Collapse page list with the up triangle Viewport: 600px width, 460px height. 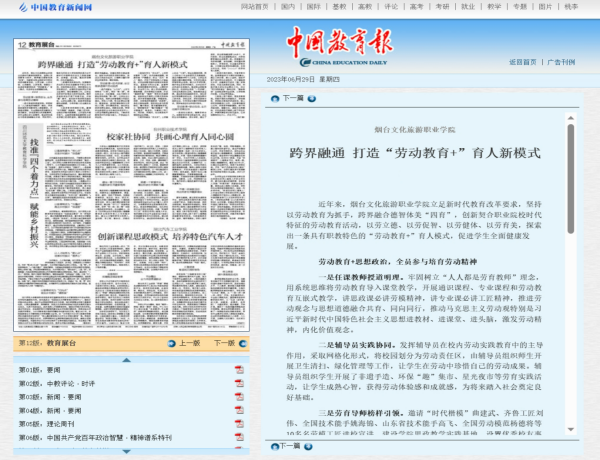click(126, 360)
